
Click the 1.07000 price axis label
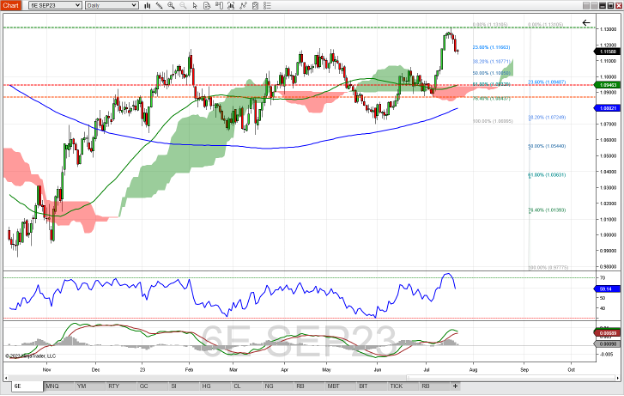pyautogui.click(x=609, y=124)
